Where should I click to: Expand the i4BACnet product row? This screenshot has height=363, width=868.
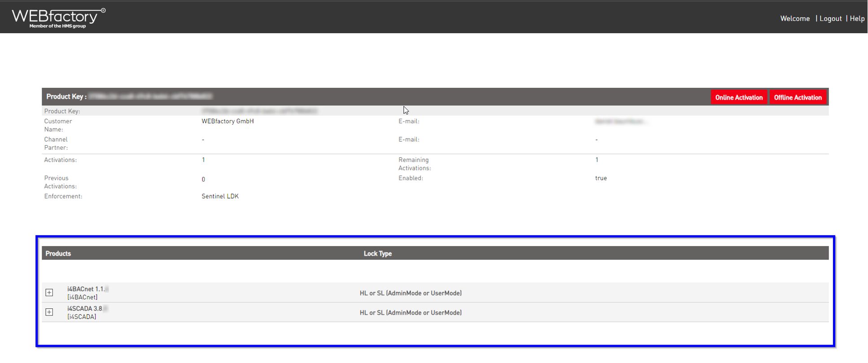49,293
